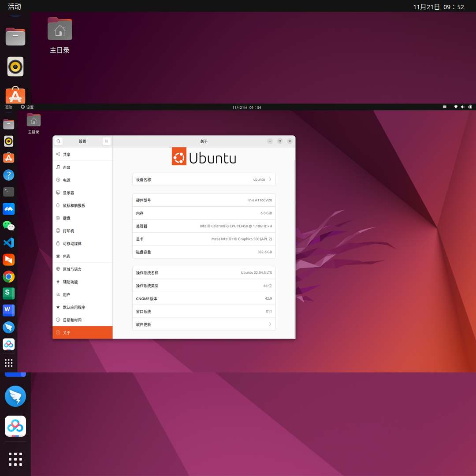Open the blue wave-logo app below Terminal
Viewport: 476px width, 476px height.
(x=8, y=209)
